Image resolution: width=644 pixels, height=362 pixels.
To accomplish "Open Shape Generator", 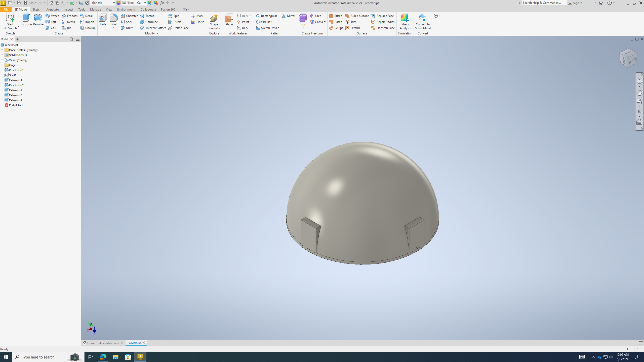I will 214,22.
